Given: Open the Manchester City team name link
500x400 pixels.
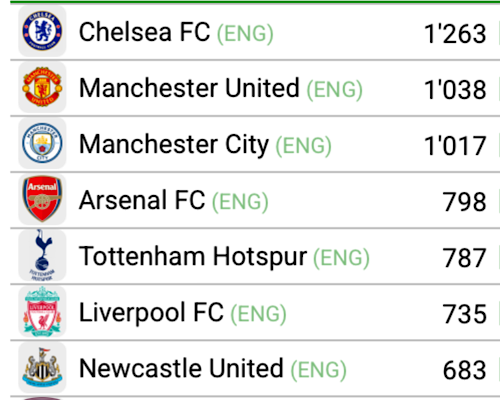Looking at the screenshot, I should point(174,145).
